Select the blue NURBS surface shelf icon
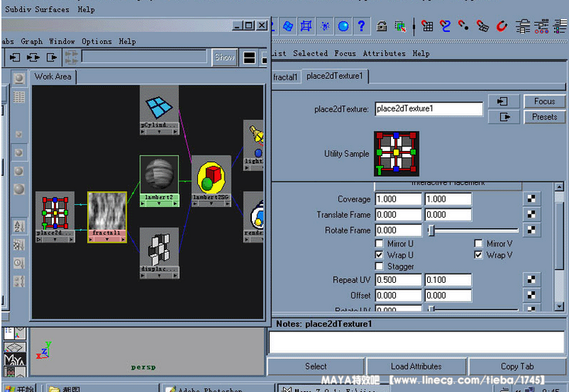 point(288,26)
